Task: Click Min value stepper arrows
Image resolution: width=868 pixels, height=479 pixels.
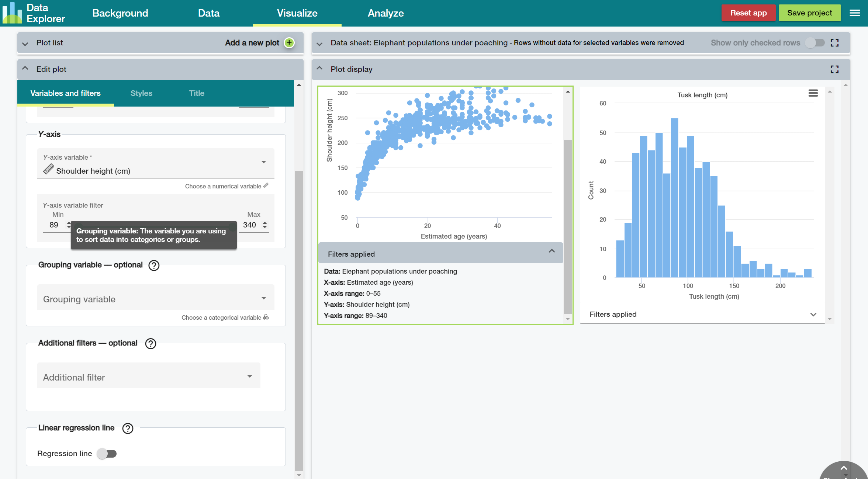Action: [69, 225]
